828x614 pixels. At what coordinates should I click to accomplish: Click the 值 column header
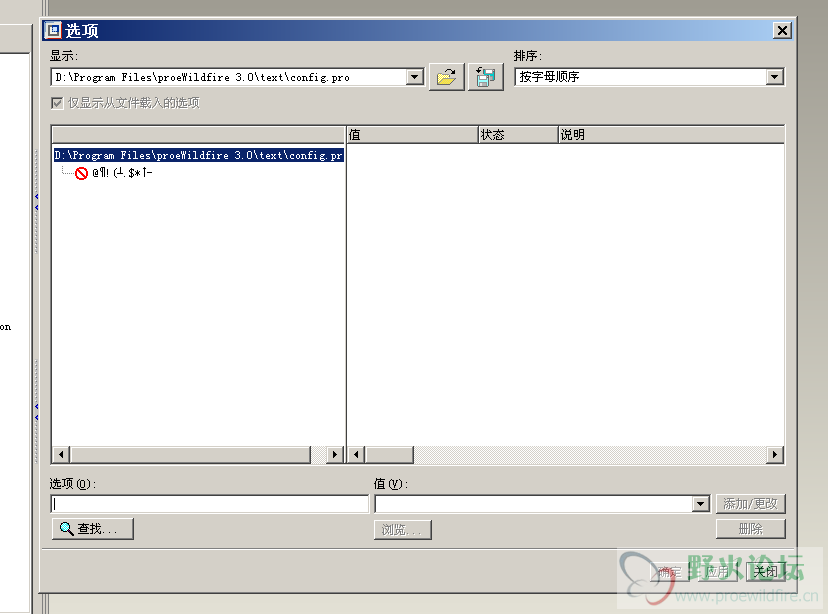(x=412, y=135)
